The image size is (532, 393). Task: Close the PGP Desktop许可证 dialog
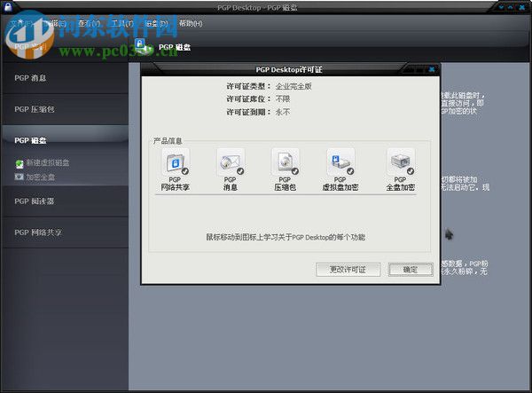[x=432, y=69]
